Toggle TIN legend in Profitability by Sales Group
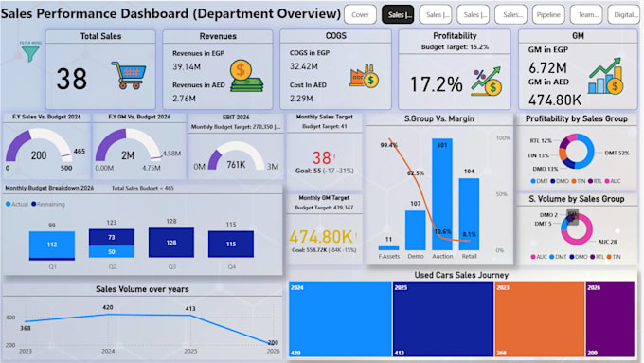The height and width of the screenshot is (363, 644). [578, 181]
